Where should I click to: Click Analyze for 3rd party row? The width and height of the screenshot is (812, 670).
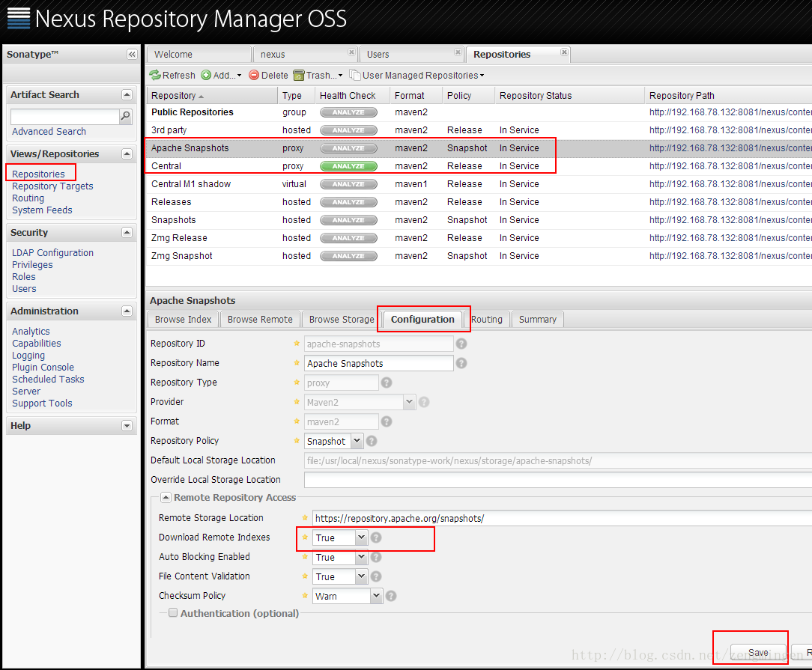point(348,130)
